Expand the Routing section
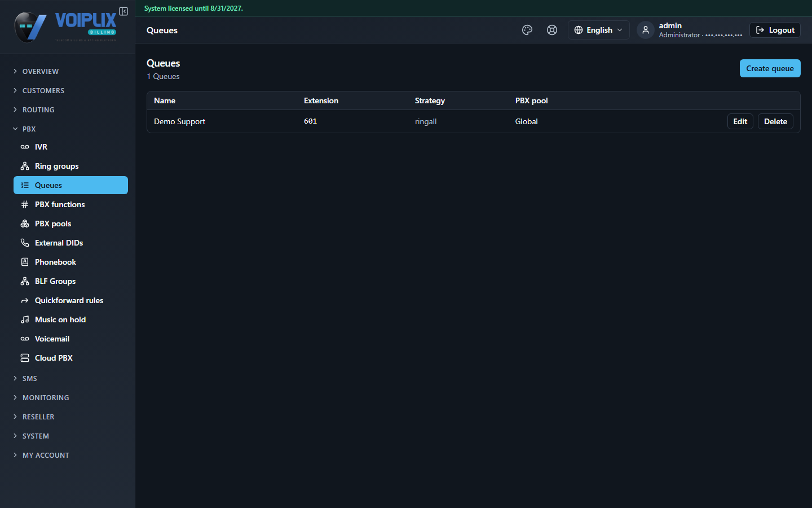Image resolution: width=812 pixels, height=508 pixels. (x=70, y=110)
